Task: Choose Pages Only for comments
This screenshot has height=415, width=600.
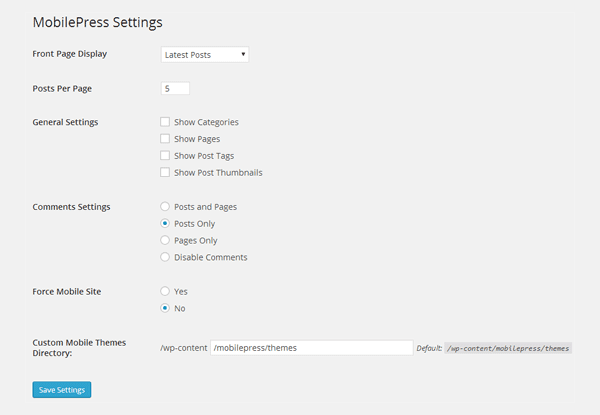Action: pyautogui.click(x=165, y=240)
